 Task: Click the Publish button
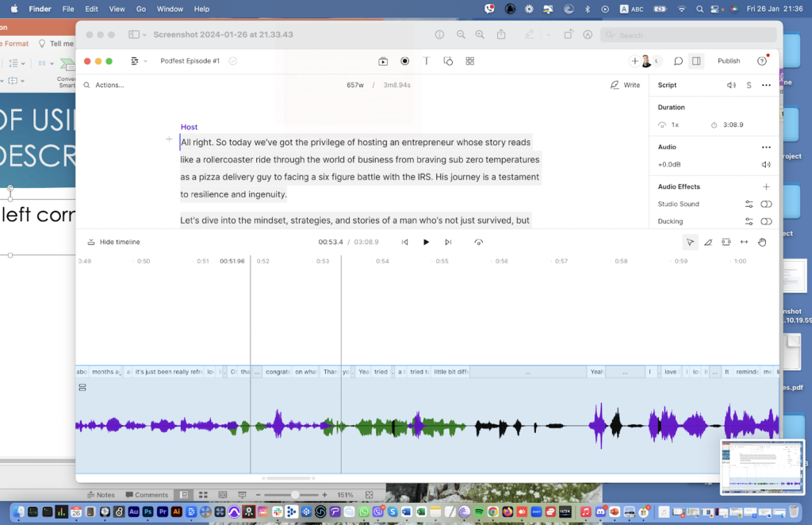(x=729, y=61)
